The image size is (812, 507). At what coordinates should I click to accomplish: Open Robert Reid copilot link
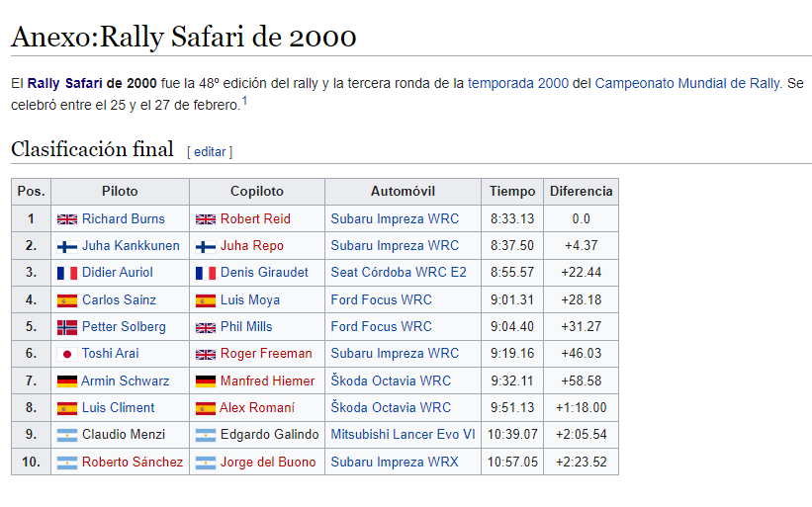[255, 218]
